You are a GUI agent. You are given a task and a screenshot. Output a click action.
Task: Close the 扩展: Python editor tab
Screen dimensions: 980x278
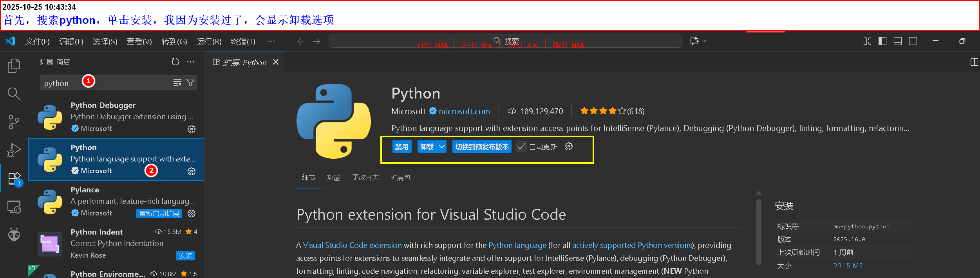click(276, 62)
